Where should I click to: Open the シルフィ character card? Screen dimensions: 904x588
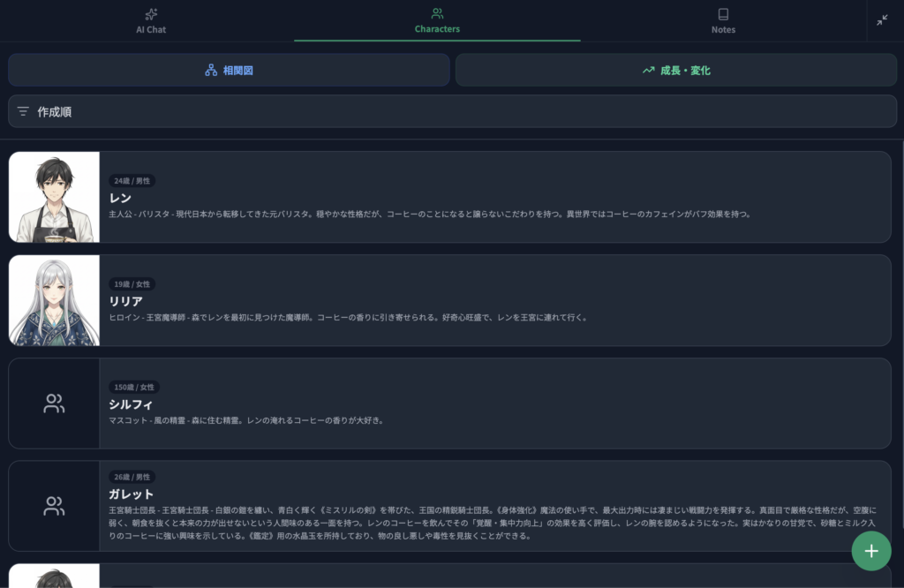494,404
